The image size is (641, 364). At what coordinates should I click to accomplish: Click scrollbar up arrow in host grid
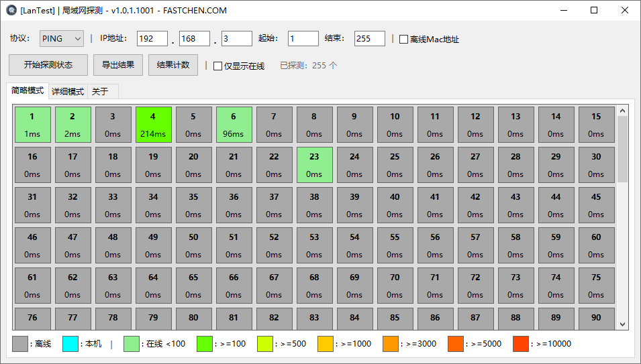pos(622,111)
